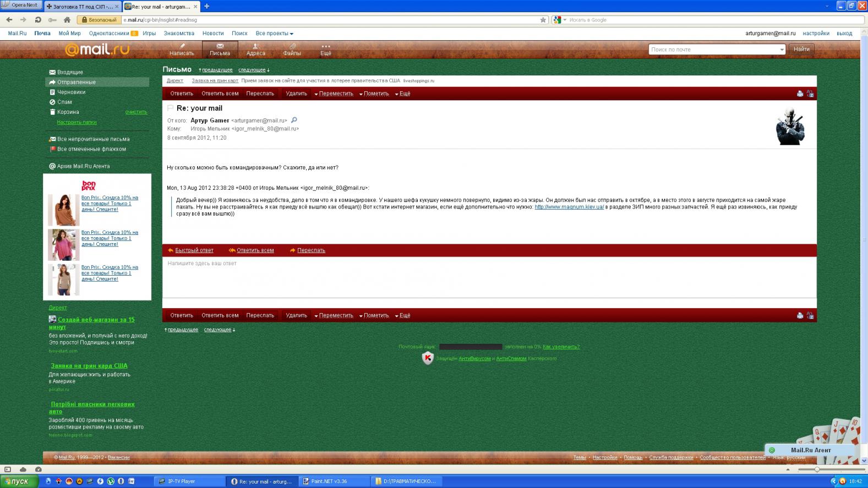Viewport: 868px width, 488px height.
Task: Click очистить link beside Корзина
Action: 136,112
